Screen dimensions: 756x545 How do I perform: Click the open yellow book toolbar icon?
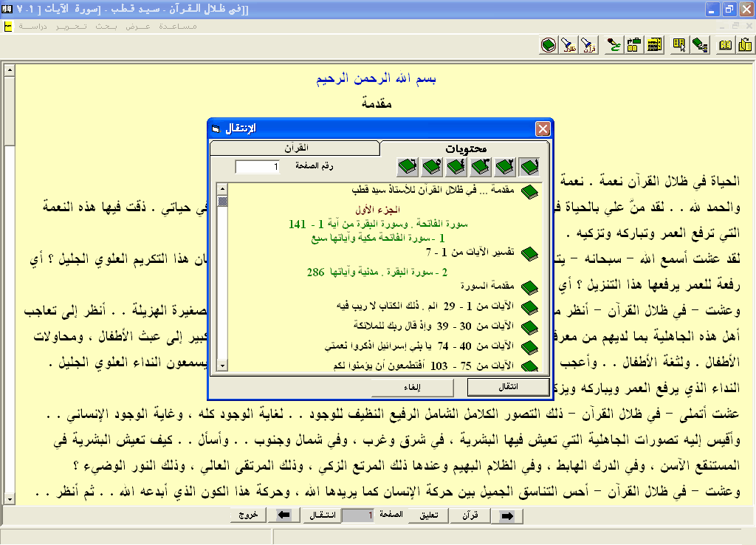tap(725, 45)
